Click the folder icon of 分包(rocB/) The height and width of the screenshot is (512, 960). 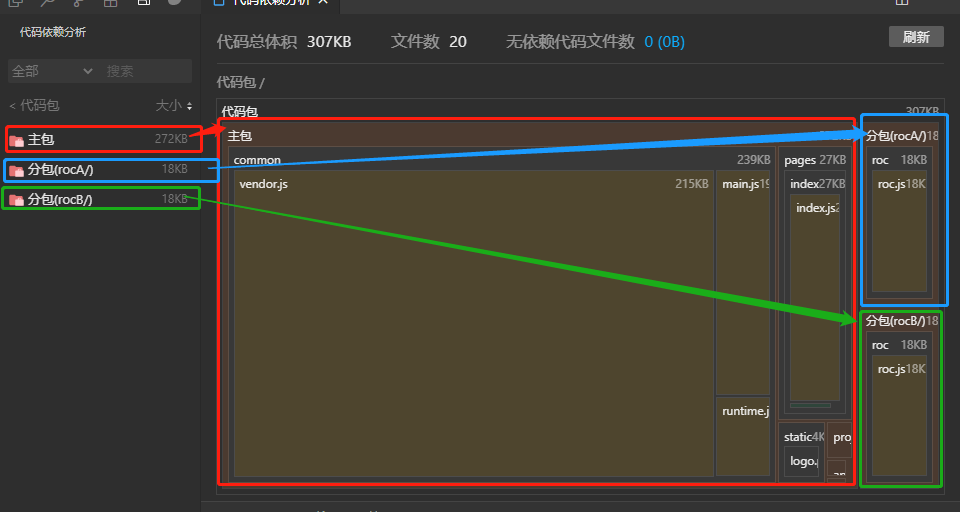[16, 200]
